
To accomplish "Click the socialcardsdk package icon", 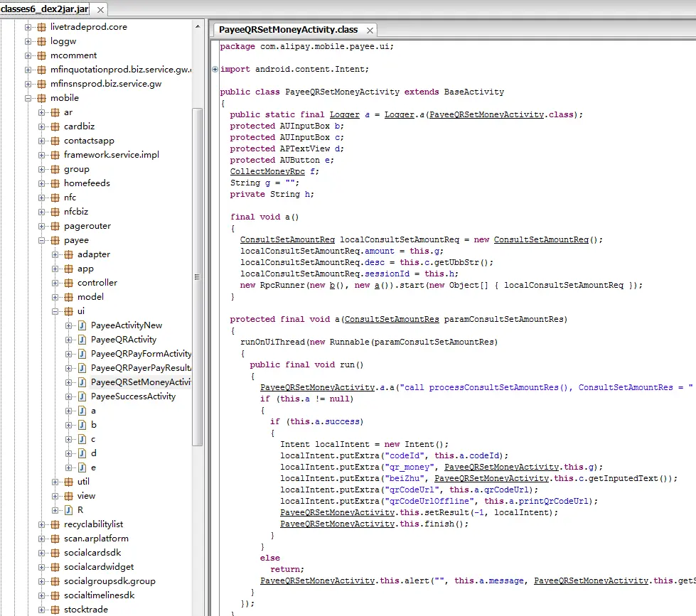I will (55, 553).
